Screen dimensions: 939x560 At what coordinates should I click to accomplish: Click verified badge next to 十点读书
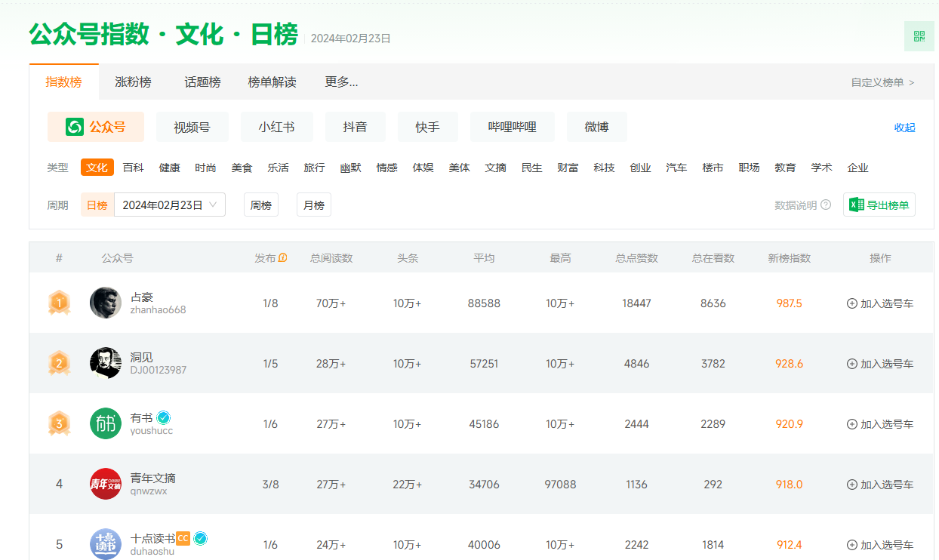click(200, 538)
